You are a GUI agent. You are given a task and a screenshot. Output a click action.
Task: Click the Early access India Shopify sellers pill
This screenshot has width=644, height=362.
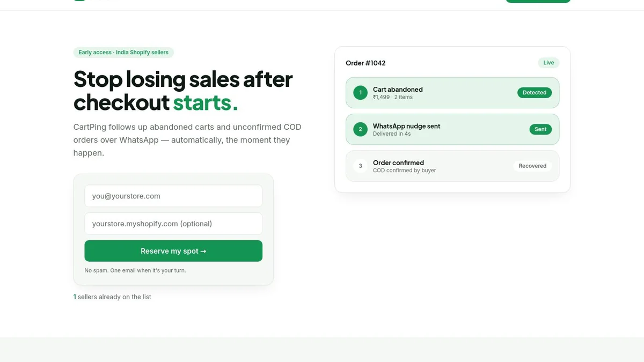(123, 53)
